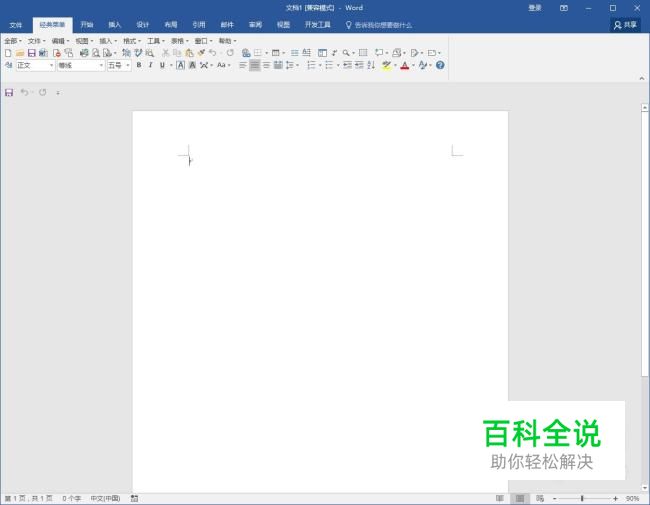Expand the underline style dropdown arrow
This screenshot has width=650, height=505.
[171, 65]
